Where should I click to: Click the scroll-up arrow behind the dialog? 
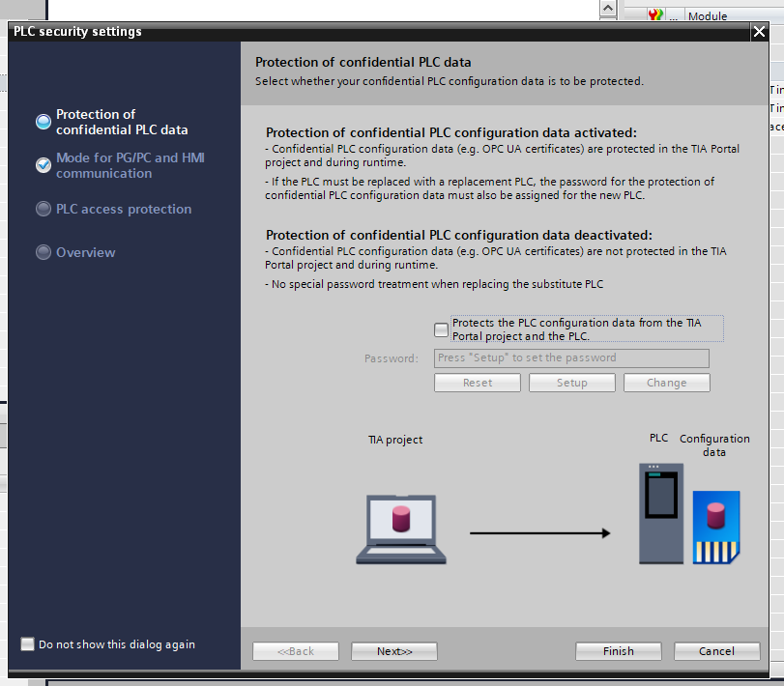608,8
